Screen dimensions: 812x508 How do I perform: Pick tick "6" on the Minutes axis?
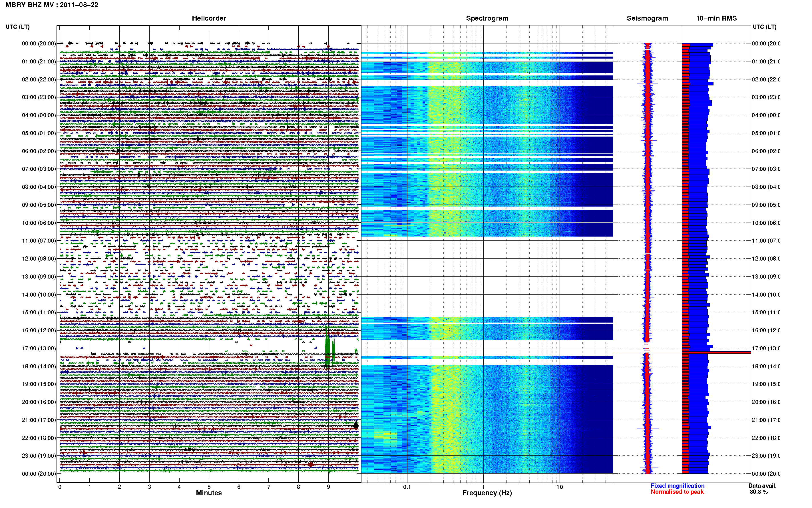(239, 487)
